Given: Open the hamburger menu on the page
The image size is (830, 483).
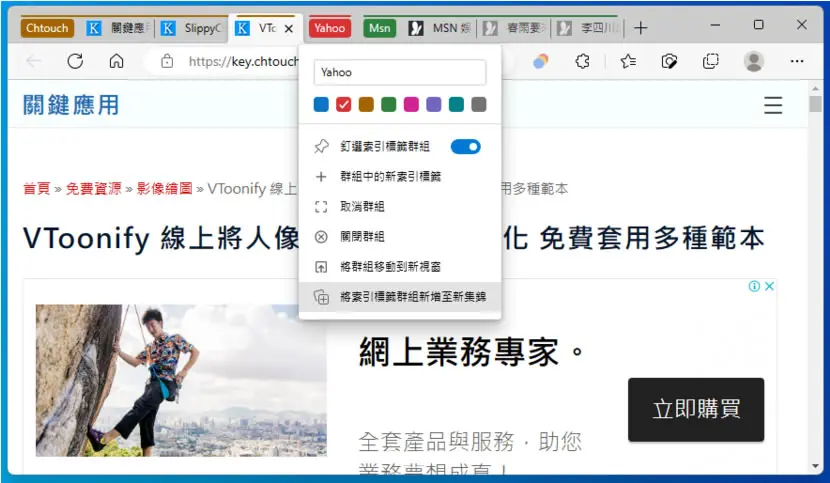Looking at the screenshot, I should tap(773, 105).
